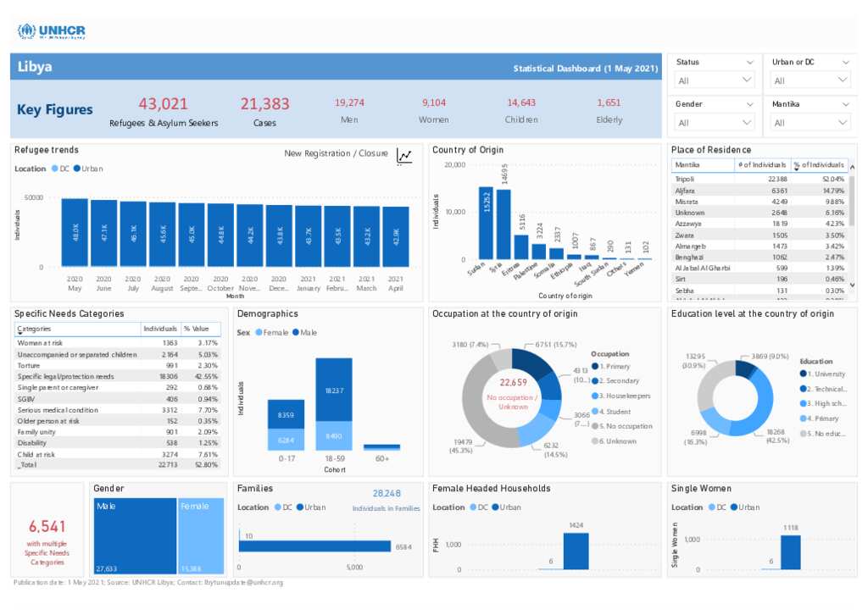Open the Status All dropdown
This screenshot has width=868, height=615.
tap(715, 80)
